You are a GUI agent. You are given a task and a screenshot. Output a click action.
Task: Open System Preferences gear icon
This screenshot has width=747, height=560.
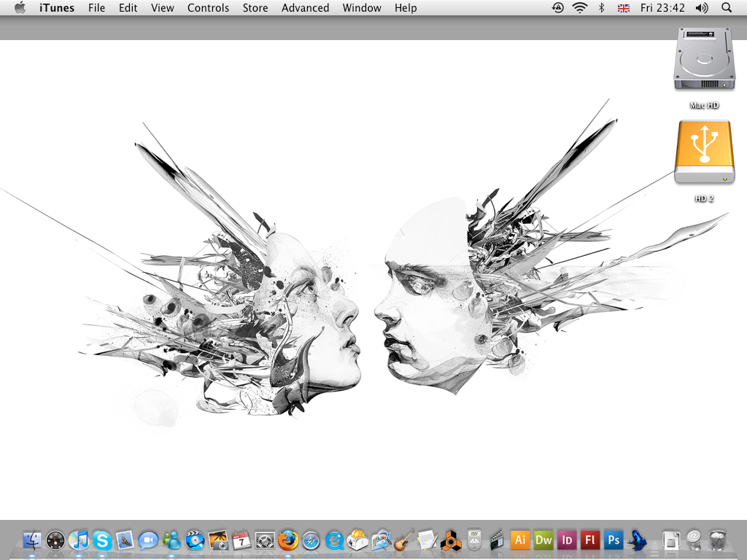click(265, 540)
